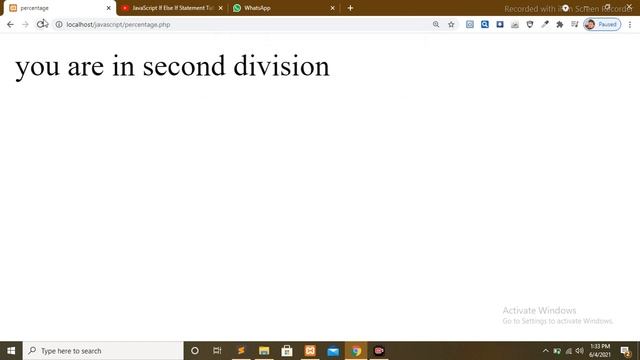Open the Chrome three-dot menu
The image size is (640, 360).
point(630,24)
